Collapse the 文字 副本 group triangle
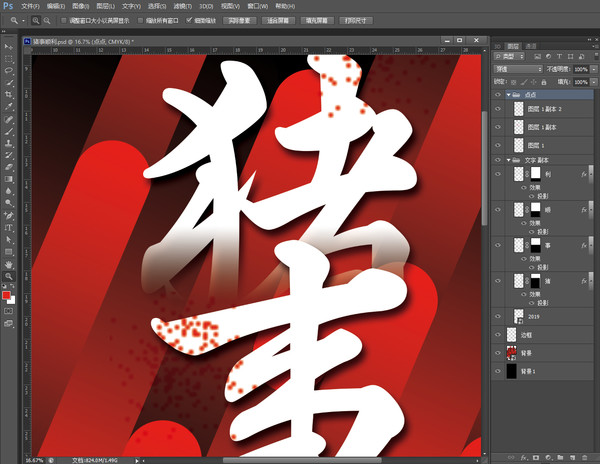Image resolution: width=600 pixels, height=464 pixels. tap(509, 160)
